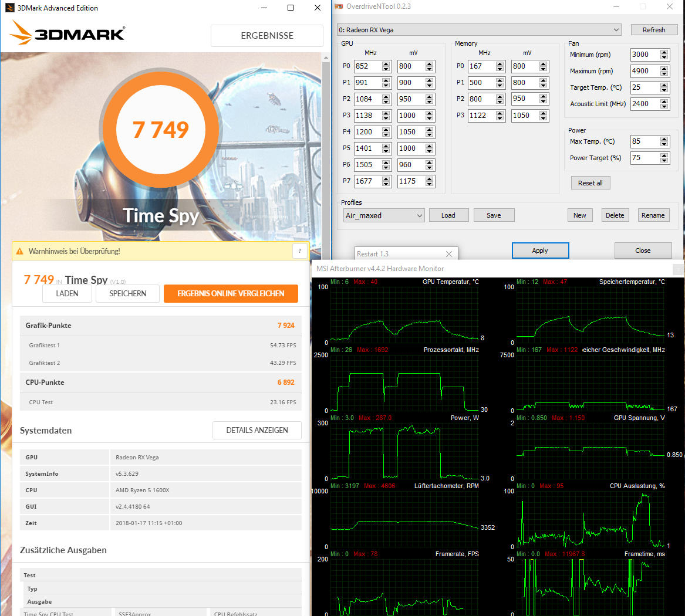Viewport: 685px width, 616px height.
Task: Click the Speichertemperatur graph
Action: click(x=590, y=314)
